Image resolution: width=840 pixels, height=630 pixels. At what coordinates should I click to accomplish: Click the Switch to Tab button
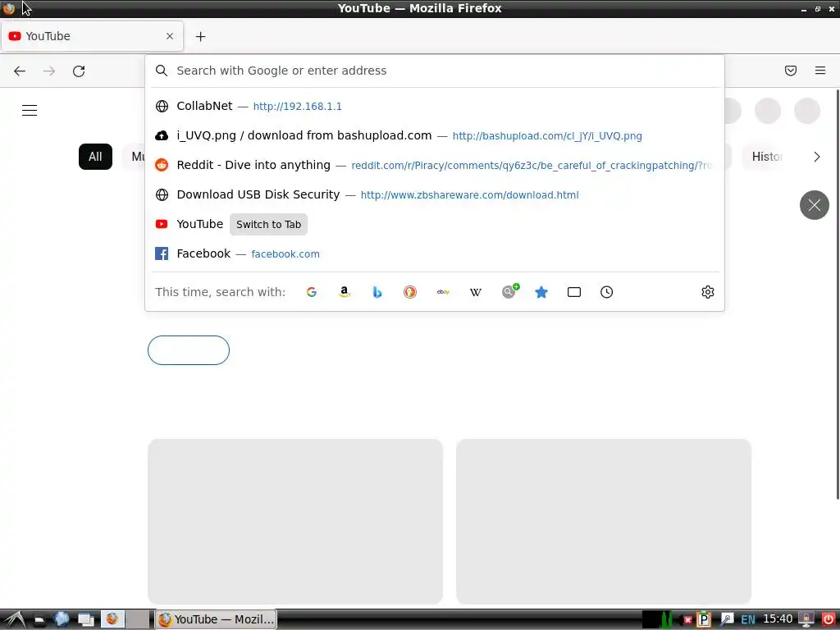click(x=268, y=225)
